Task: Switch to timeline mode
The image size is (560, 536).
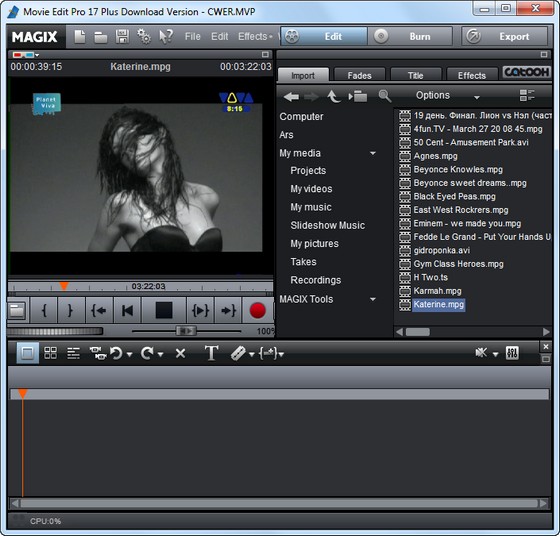Action: [73, 353]
